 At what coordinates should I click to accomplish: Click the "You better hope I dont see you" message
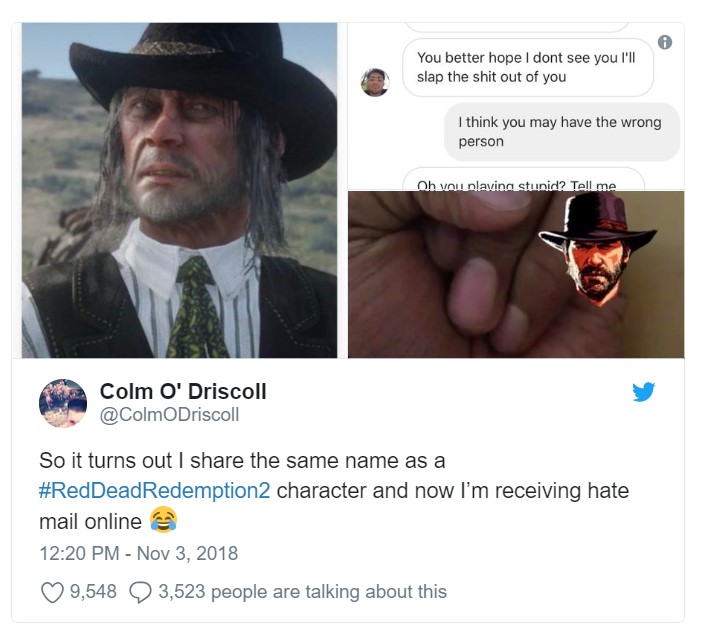tap(527, 67)
